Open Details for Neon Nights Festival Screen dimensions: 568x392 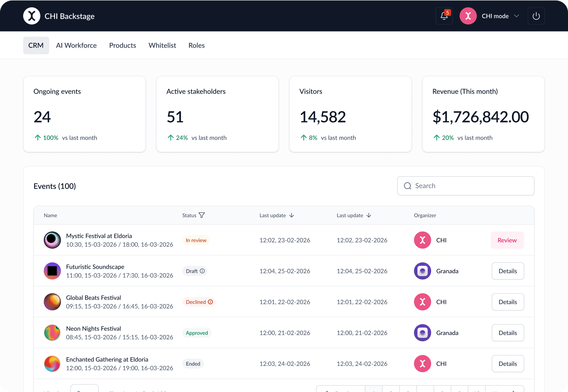pyautogui.click(x=508, y=333)
